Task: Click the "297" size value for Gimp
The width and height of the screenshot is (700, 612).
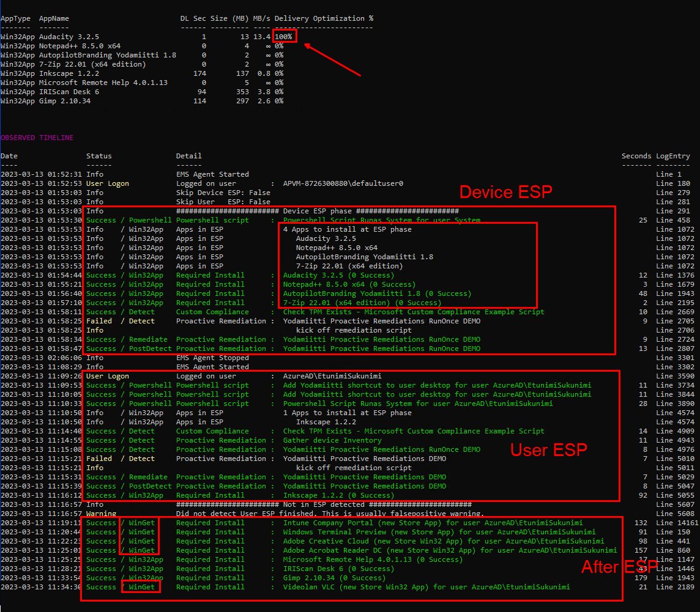Action: (242, 101)
